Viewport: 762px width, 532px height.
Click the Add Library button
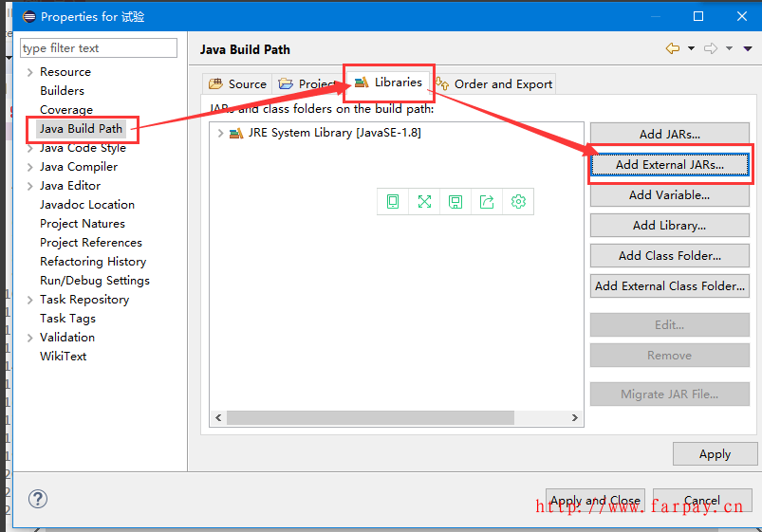click(669, 225)
